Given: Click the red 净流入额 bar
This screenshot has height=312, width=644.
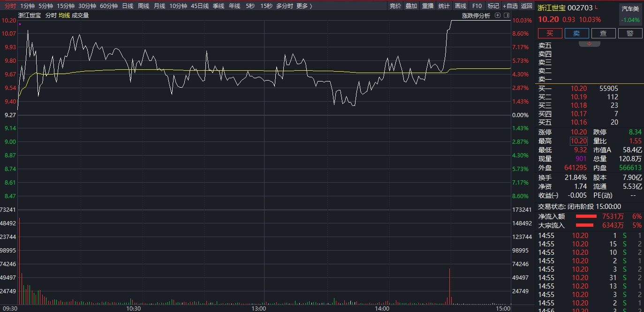Looking at the screenshot, I should point(587,216).
